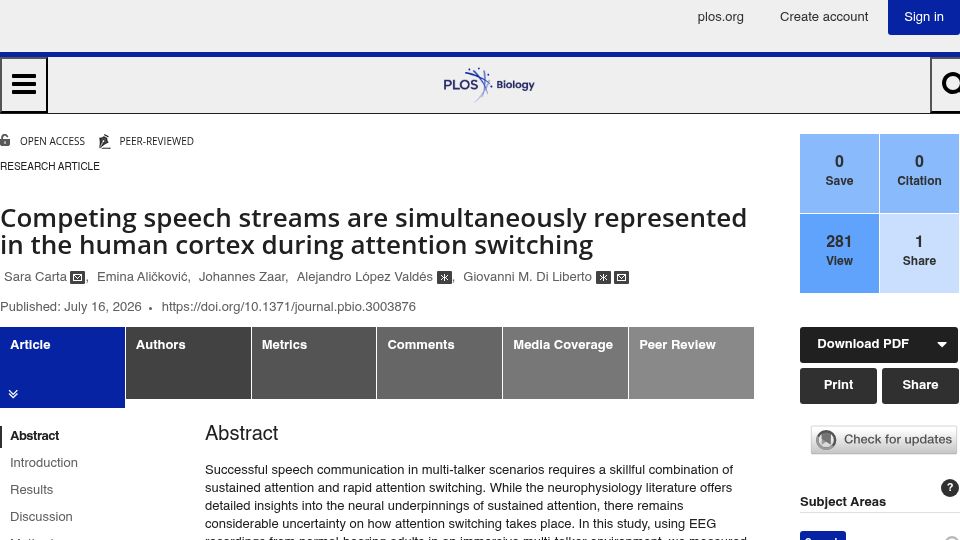Select author Sara Carta

pyautogui.click(x=36, y=277)
